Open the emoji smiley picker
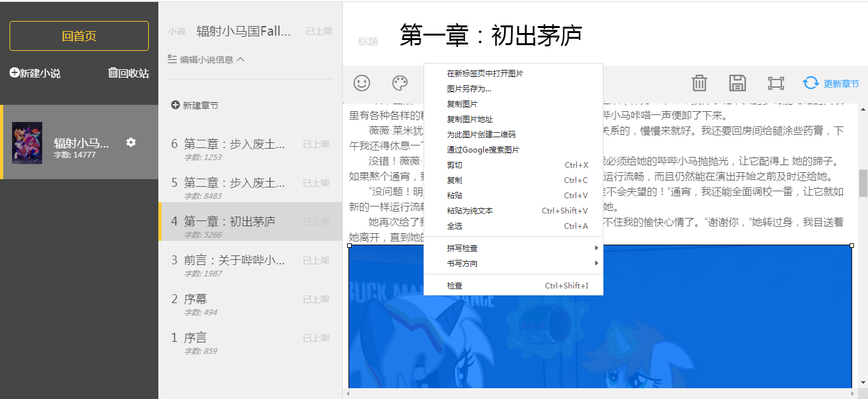The height and width of the screenshot is (399, 868). (362, 83)
